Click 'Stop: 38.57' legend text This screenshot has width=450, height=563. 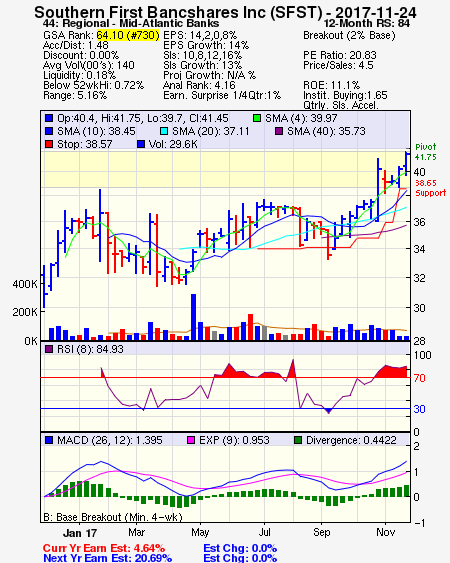[85, 144]
